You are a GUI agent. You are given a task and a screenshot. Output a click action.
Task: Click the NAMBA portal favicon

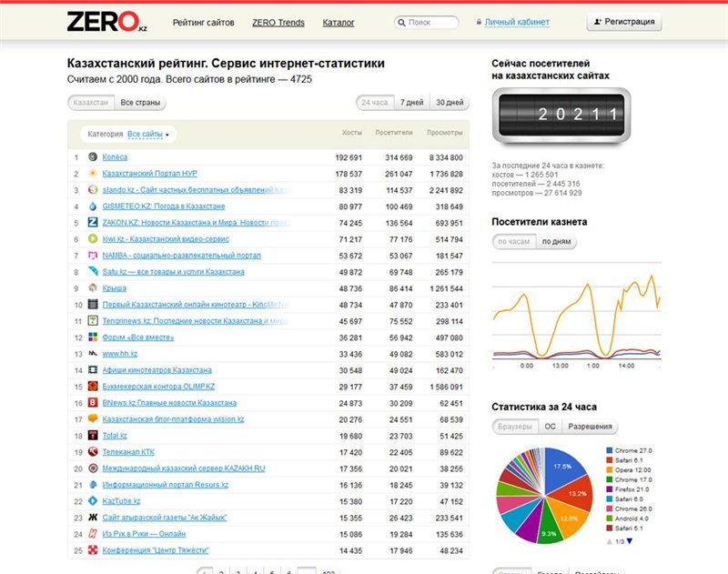(x=93, y=256)
